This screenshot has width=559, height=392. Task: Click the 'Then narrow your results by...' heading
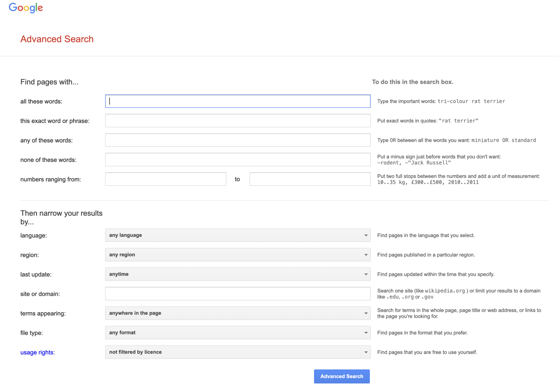click(61, 217)
